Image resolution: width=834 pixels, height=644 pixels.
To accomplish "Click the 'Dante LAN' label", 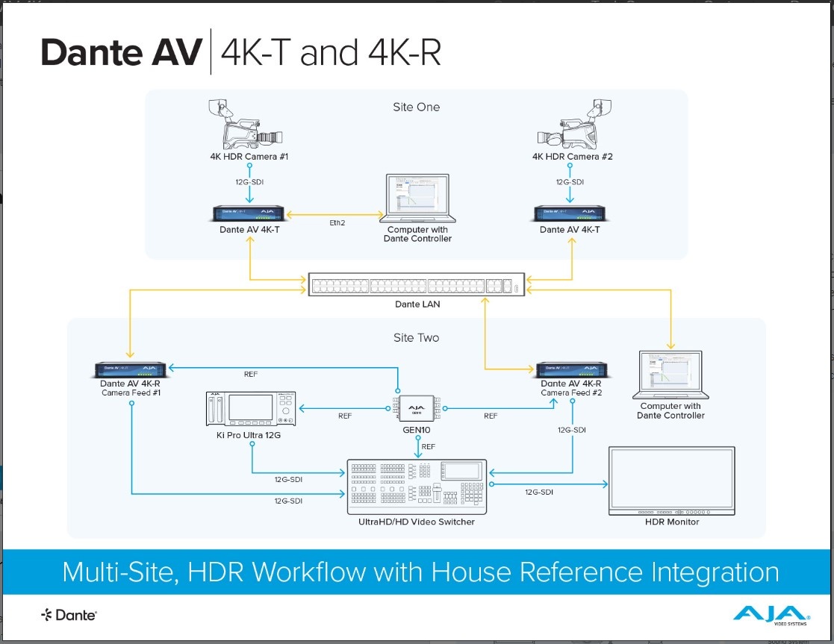I will pos(417,304).
